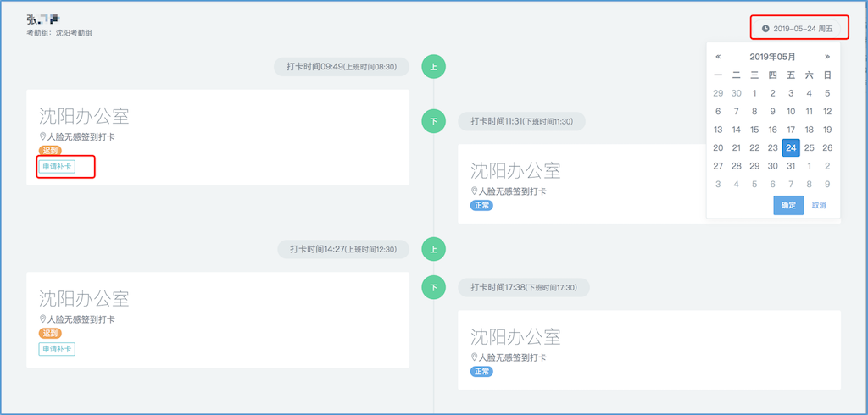Cancel the date picker with 取消
868x415 pixels.
(819, 205)
